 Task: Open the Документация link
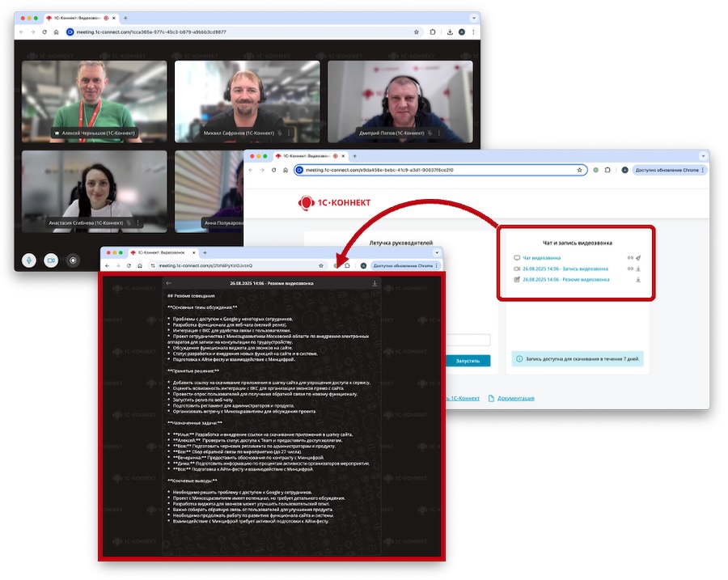tap(515, 398)
